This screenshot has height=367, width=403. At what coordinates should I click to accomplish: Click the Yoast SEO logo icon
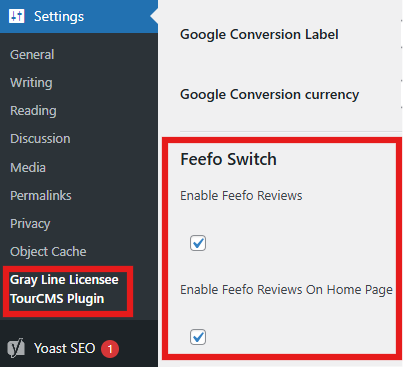[x=16, y=348]
